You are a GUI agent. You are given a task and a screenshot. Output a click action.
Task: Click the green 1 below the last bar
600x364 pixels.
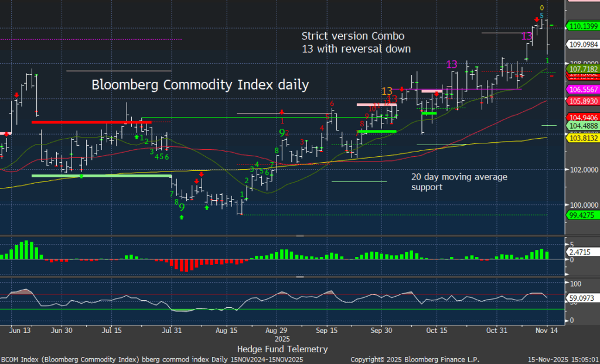pos(547,60)
